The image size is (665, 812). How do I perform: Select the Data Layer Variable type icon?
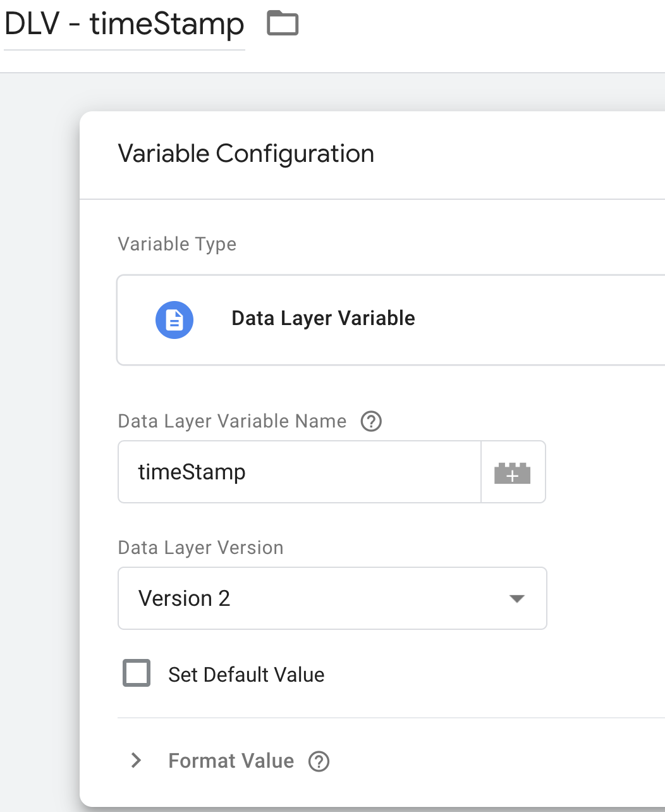[174, 320]
